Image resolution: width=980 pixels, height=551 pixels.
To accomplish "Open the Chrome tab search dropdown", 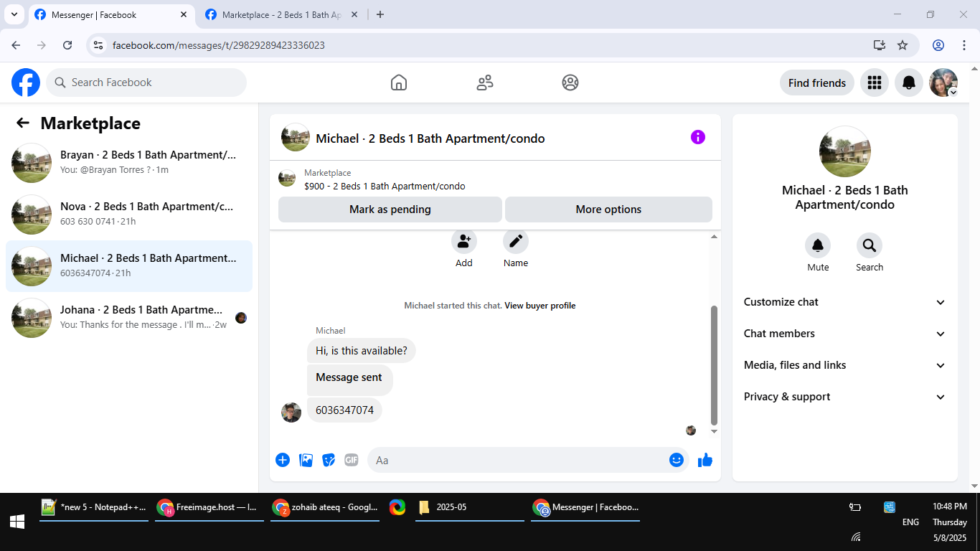I will click(x=14, y=14).
